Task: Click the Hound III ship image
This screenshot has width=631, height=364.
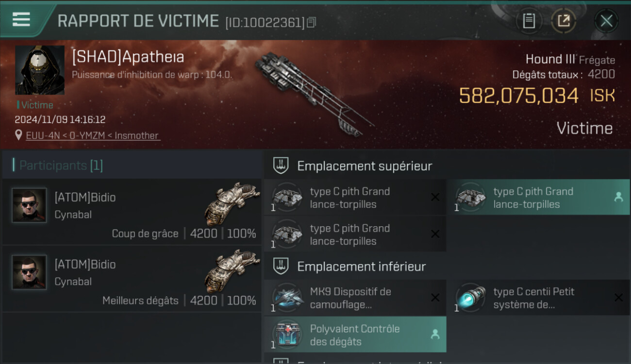Action: [315, 94]
